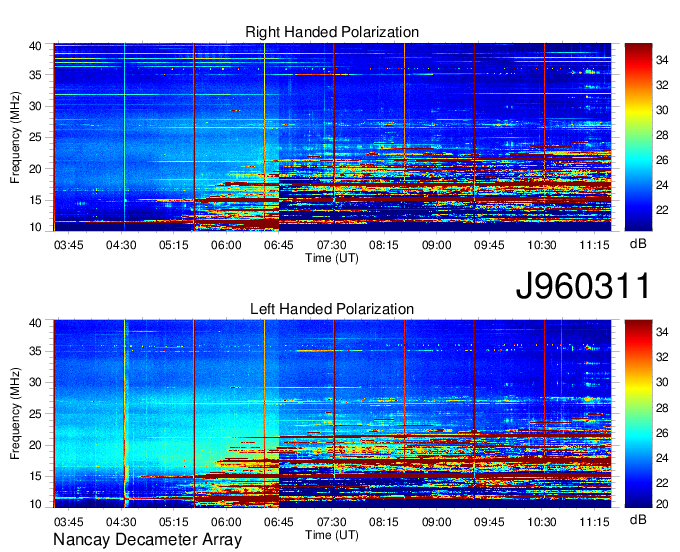This screenshot has height=552, width=680.
Task: Select the large "J960311" observation label
Action: coord(583,285)
